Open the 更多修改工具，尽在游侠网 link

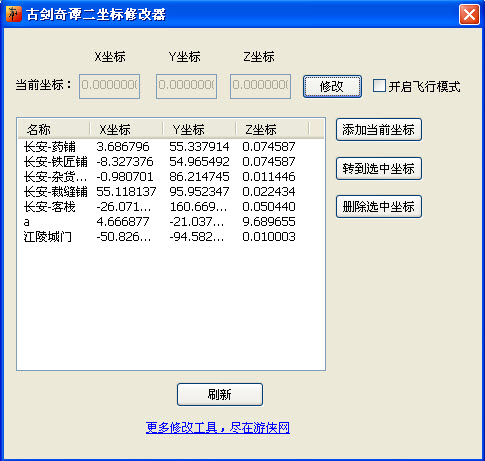point(218,427)
